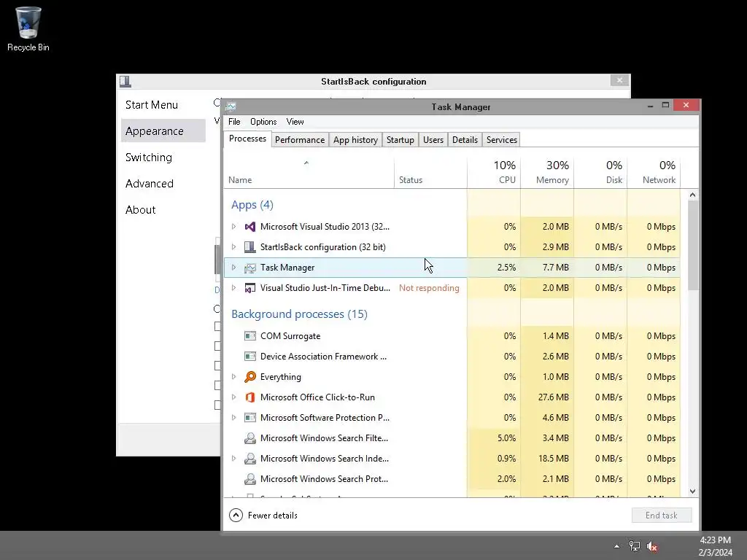Click the 'Not responding' status text
Viewport: 747px width, 560px height.
(429, 288)
